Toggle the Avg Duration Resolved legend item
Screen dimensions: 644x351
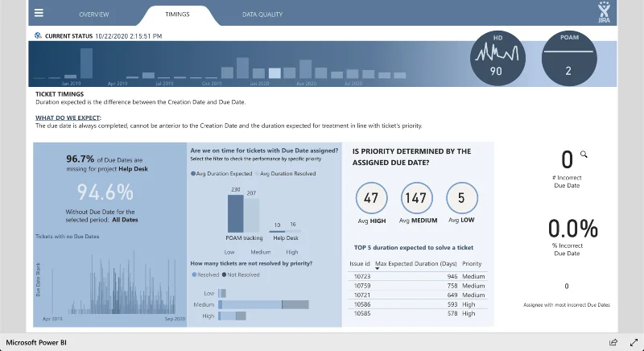pyautogui.click(x=286, y=174)
